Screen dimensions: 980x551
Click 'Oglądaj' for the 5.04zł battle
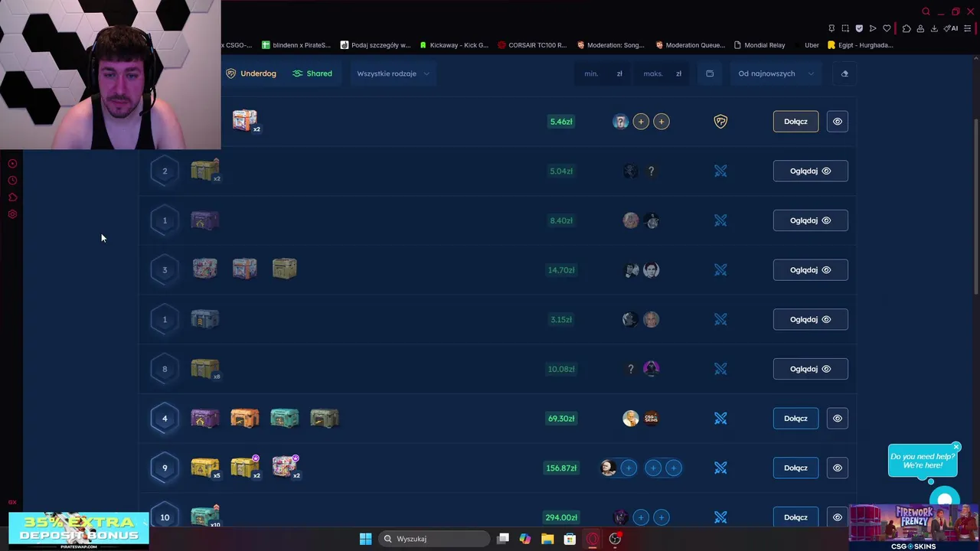click(x=810, y=171)
